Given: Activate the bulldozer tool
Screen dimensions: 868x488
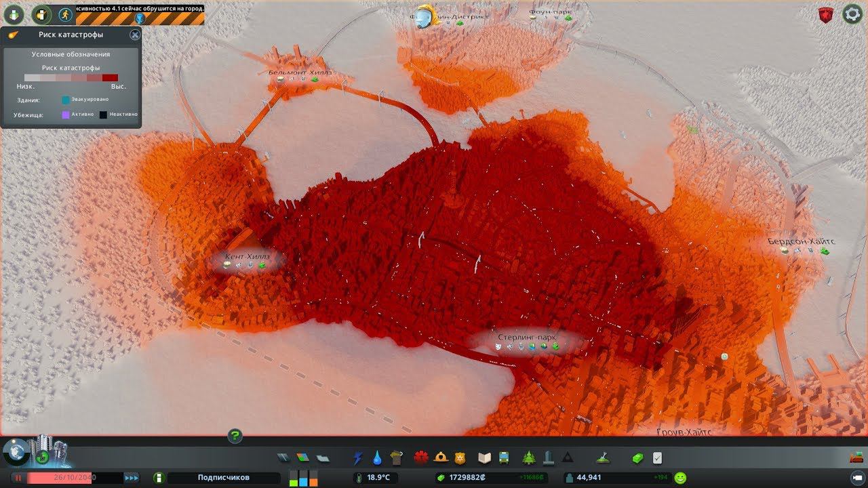Looking at the screenshot, I should 855,458.
